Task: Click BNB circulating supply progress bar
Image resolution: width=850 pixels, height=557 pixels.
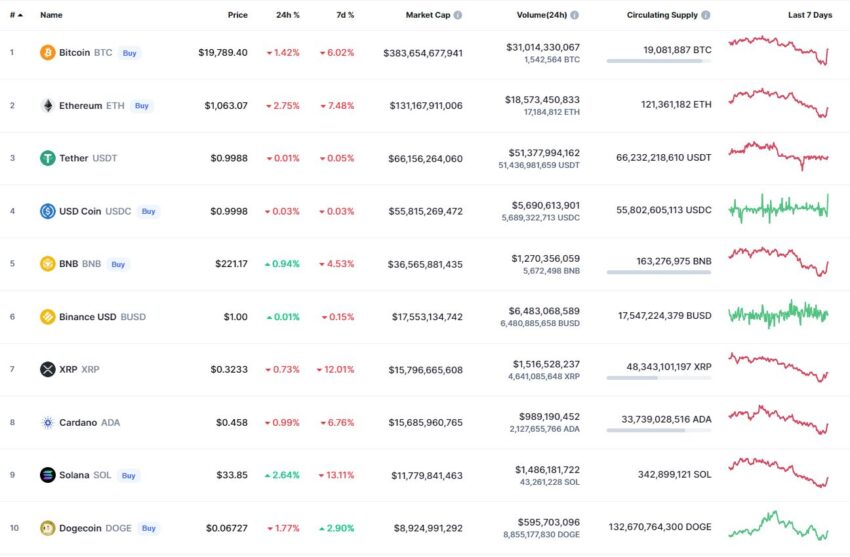Action: click(659, 272)
